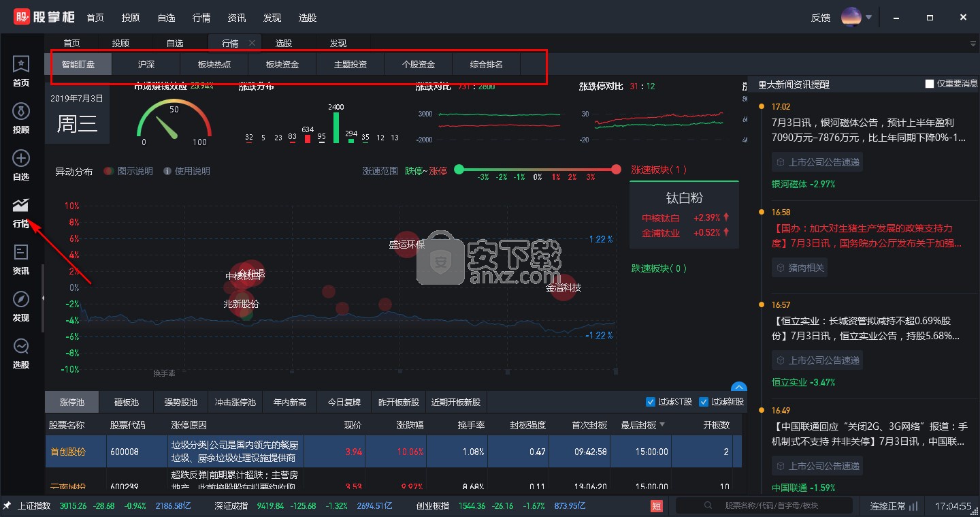This screenshot has width=980, height=517.
Task: Click the 金溢科技 bubble on chart
Action: pyautogui.click(x=563, y=288)
